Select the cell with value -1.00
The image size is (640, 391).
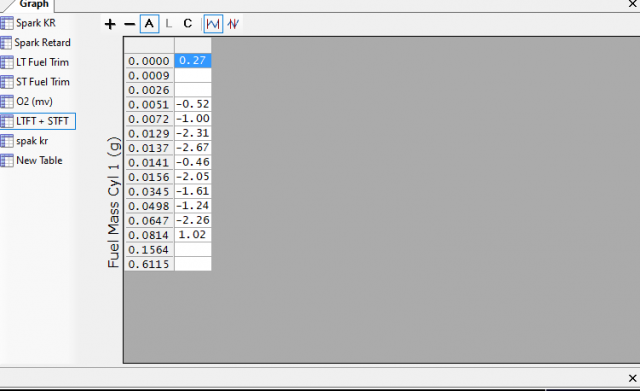click(193, 119)
